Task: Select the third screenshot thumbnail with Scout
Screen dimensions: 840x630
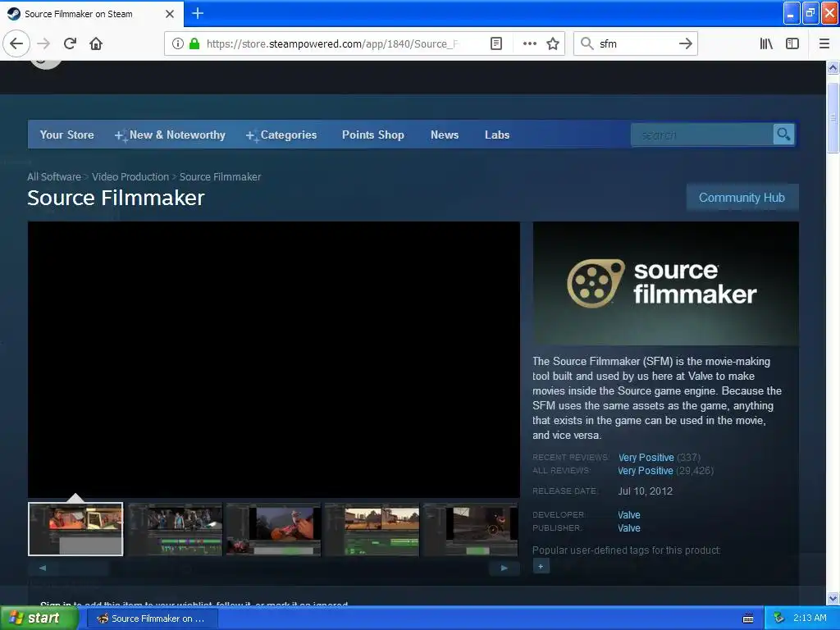Action: tap(273, 529)
